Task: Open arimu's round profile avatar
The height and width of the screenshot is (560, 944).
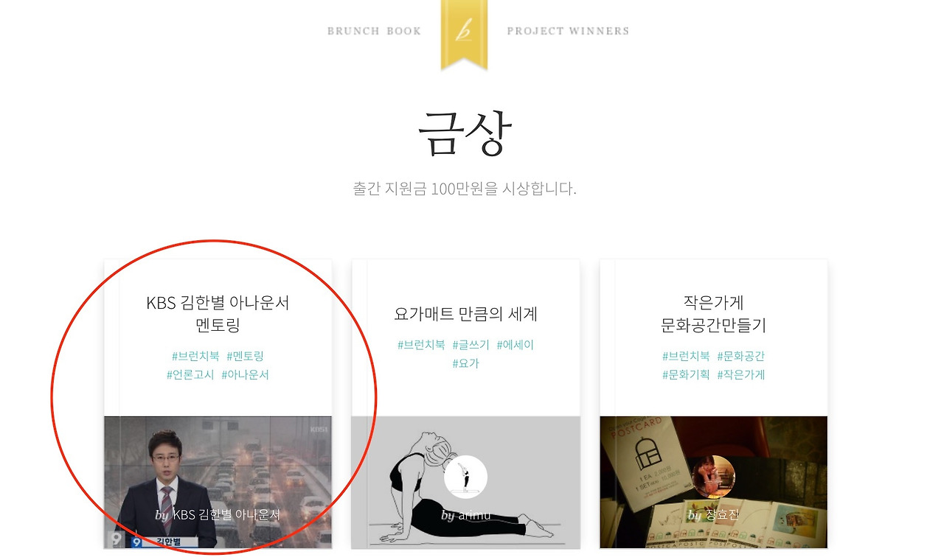Action: click(465, 477)
